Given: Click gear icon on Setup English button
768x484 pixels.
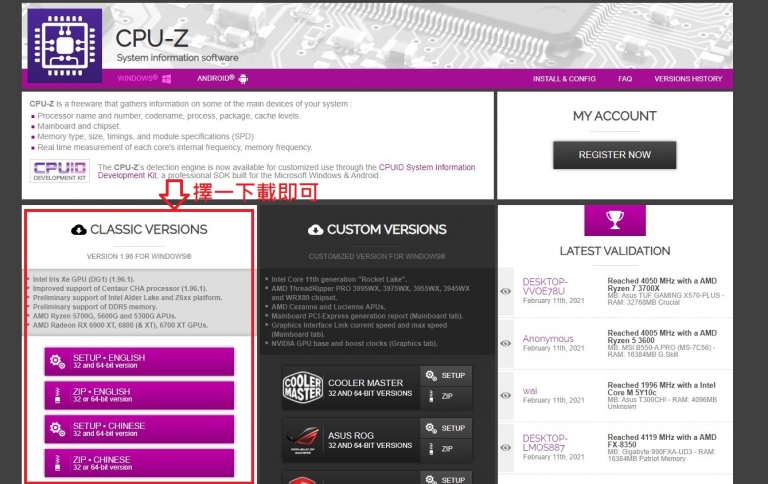Looking at the screenshot, I should [57, 362].
